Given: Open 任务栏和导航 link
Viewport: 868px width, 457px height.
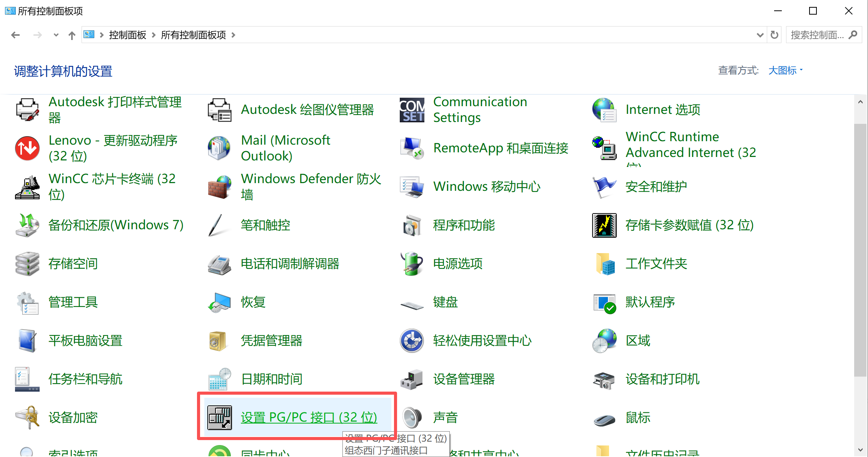Looking at the screenshot, I should tap(85, 379).
